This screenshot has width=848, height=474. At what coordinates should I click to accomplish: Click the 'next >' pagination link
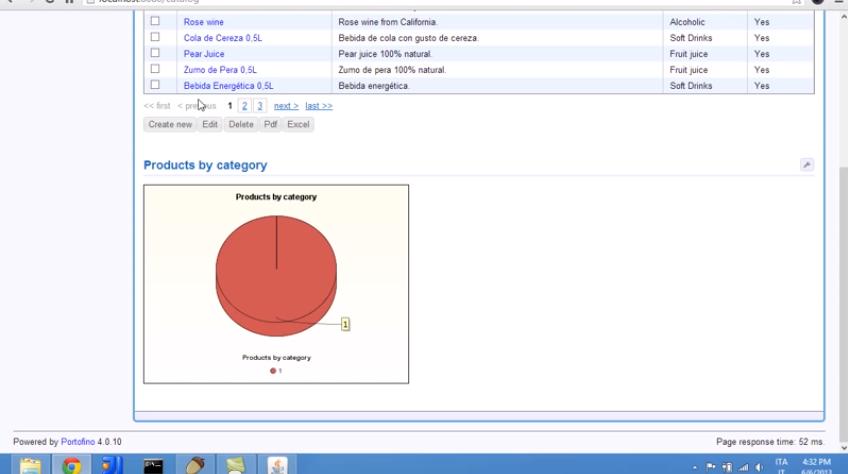click(286, 106)
